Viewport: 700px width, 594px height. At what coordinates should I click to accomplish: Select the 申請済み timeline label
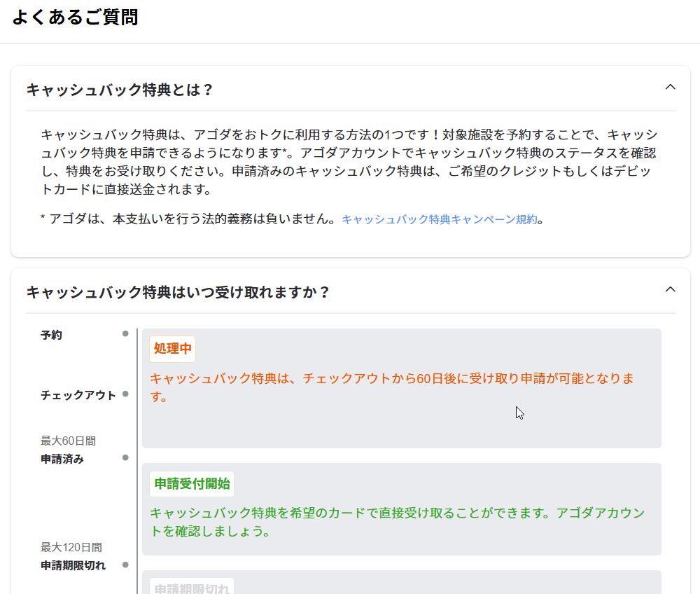[62, 460]
